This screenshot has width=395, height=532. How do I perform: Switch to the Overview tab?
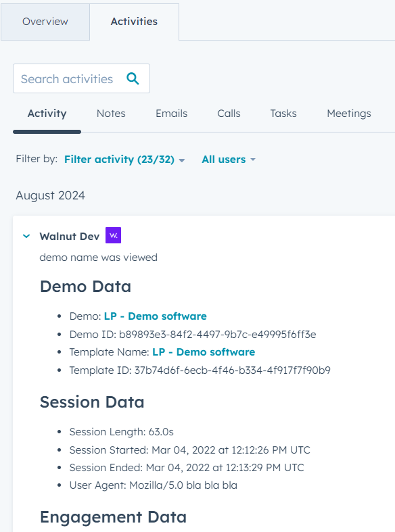45,22
